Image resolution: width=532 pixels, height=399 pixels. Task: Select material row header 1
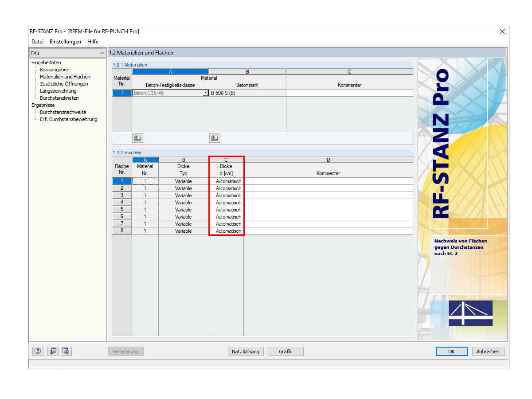(122, 93)
